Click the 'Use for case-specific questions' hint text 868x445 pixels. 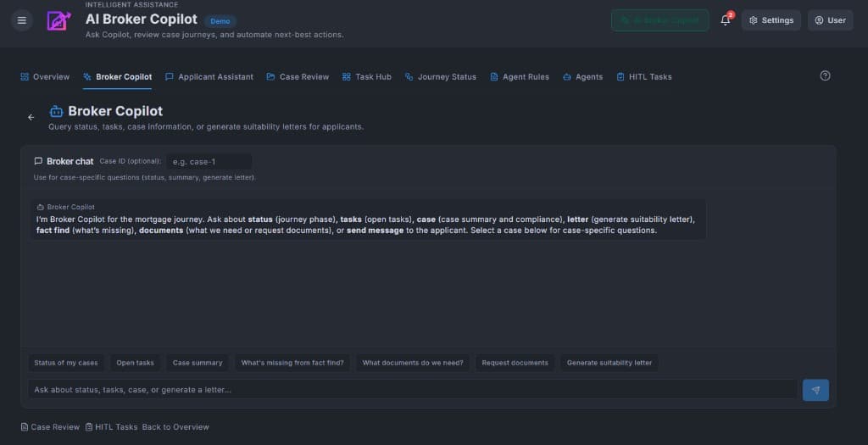144,178
